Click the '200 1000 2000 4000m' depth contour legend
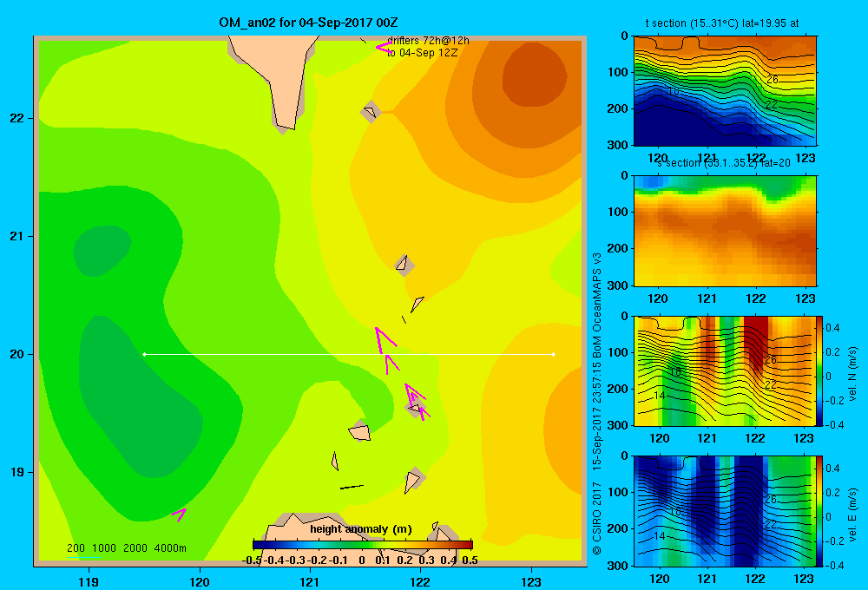Viewport: 868px width, 590px height. pyautogui.click(x=127, y=548)
